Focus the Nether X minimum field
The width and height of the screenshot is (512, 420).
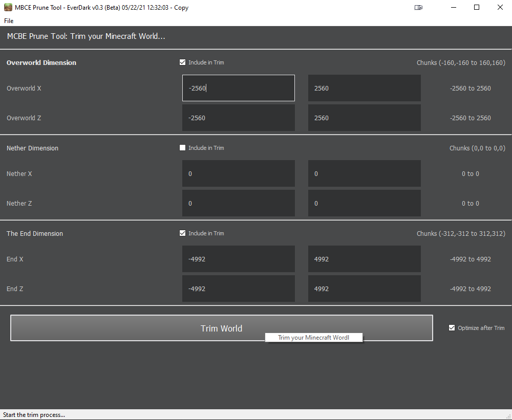239,173
